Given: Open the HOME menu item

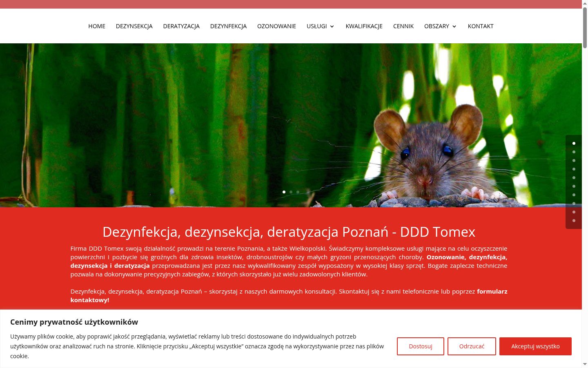Looking at the screenshot, I should coord(97,26).
